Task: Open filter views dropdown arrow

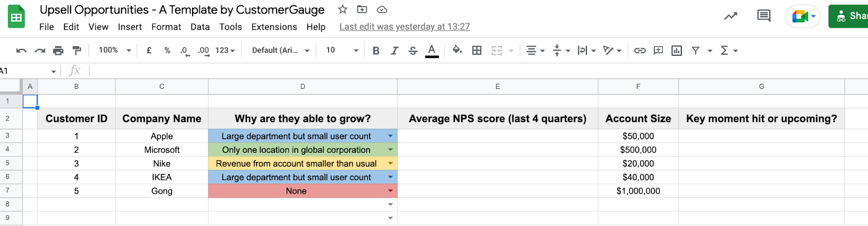Action: tap(710, 51)
